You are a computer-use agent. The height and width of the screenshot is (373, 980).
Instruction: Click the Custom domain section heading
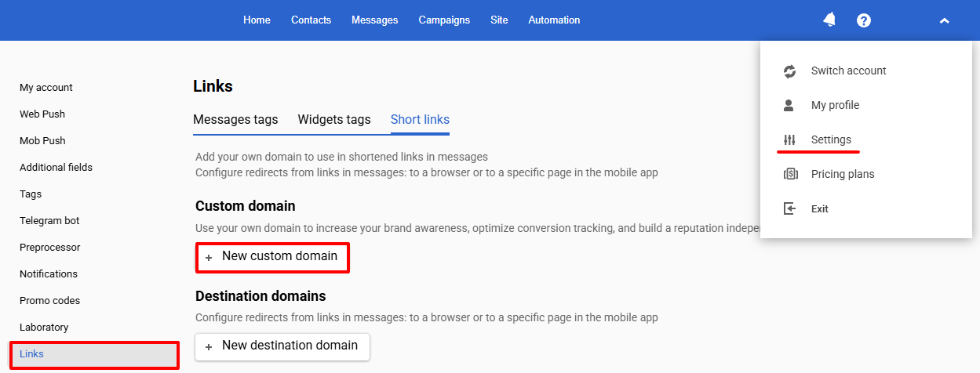click(x=246, y=206)
